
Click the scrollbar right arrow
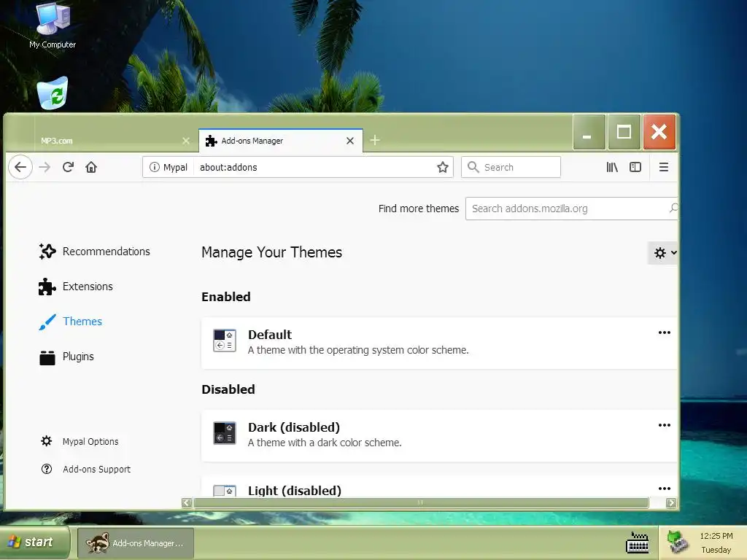671,503
